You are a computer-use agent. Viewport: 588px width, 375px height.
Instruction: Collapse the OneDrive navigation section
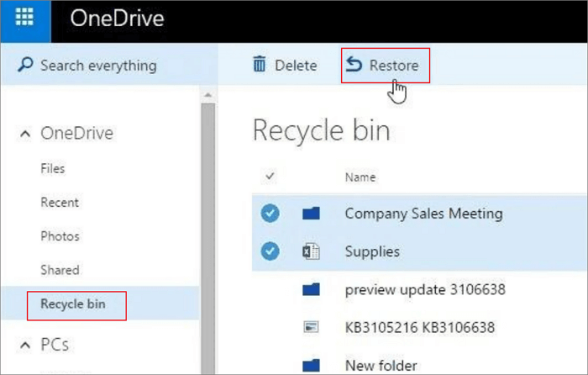click(x=24, y=134)
